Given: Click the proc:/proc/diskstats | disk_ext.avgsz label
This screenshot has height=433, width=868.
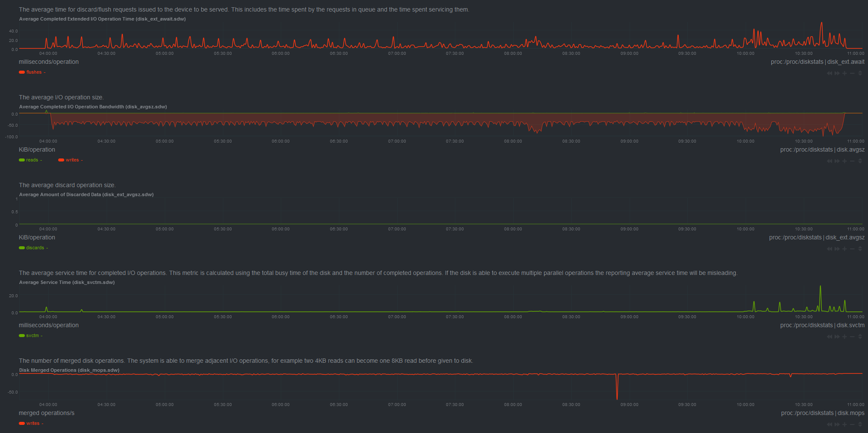Looking at the screenshot, I should point(817,238).
